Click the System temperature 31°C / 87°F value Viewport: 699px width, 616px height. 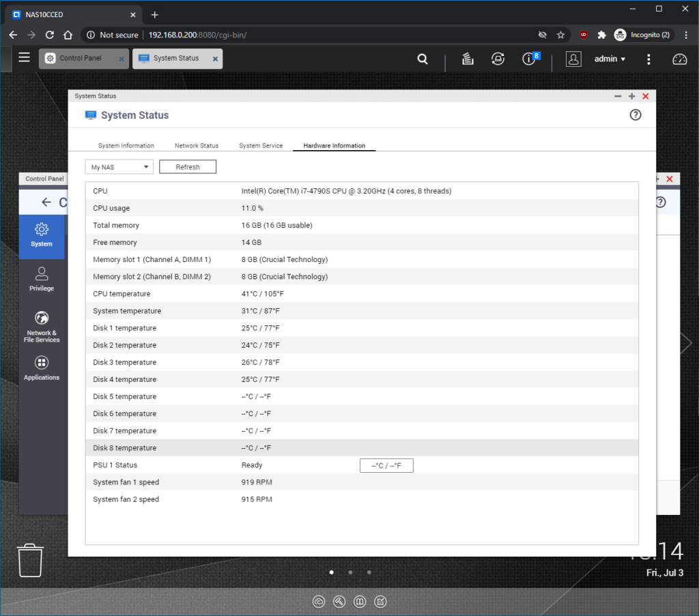(x=260, y=311)
